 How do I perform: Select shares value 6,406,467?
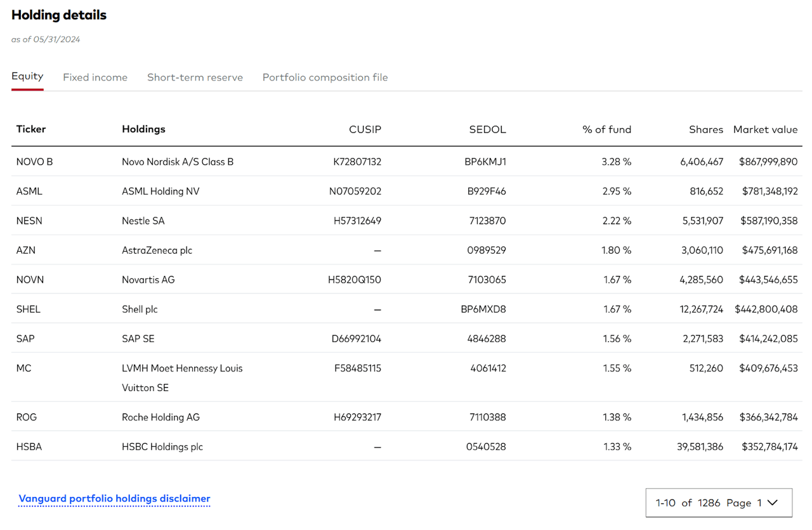coord(702,162)
